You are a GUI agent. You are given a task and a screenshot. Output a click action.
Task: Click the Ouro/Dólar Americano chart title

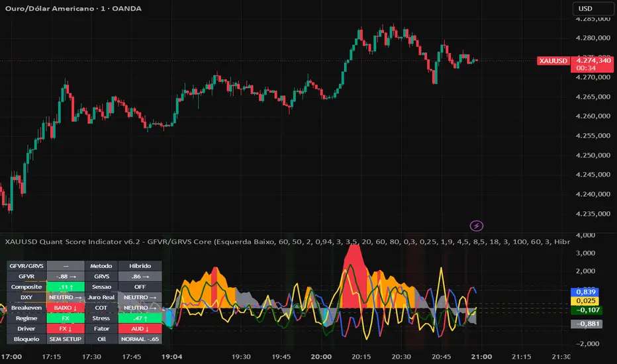click(73, 8)
